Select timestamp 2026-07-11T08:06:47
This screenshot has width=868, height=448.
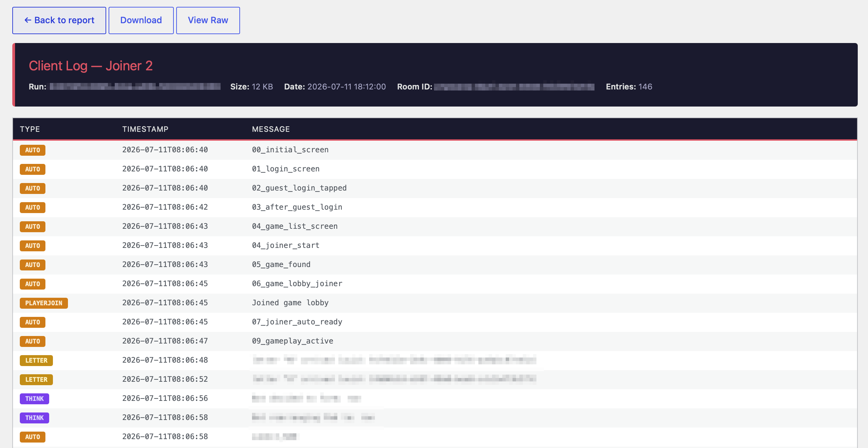[165, 341]
